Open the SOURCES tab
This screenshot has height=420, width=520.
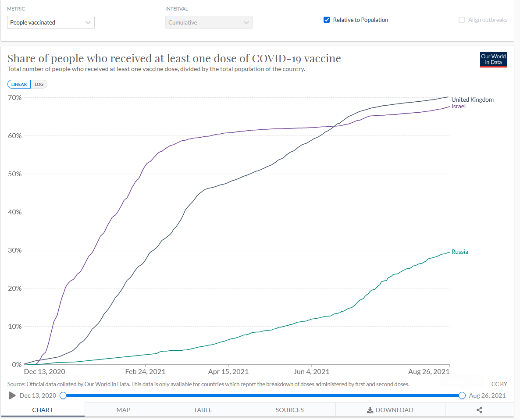click(289, 410)
